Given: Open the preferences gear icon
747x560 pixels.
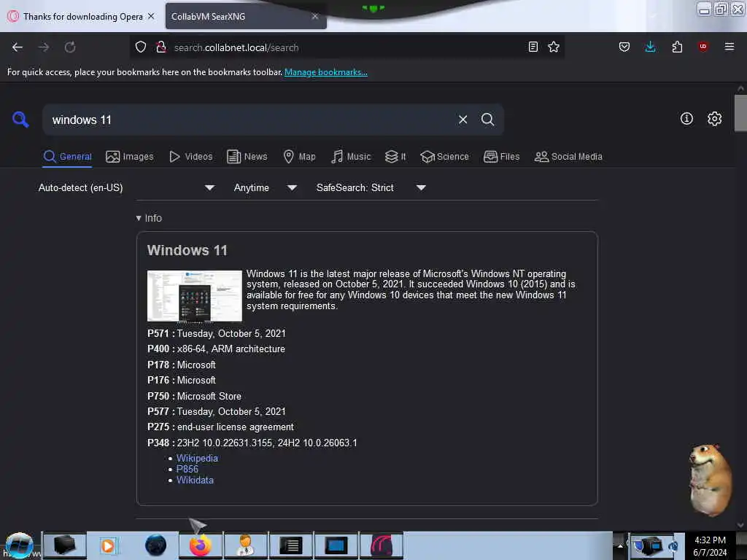Looking at the screenshot, I should (714, 119).
